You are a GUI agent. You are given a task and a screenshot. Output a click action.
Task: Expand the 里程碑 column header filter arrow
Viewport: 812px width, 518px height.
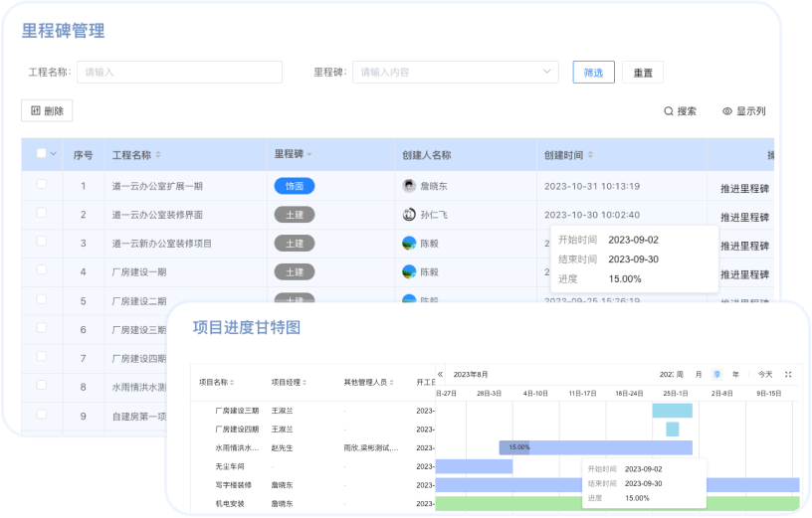coord(309,155)
